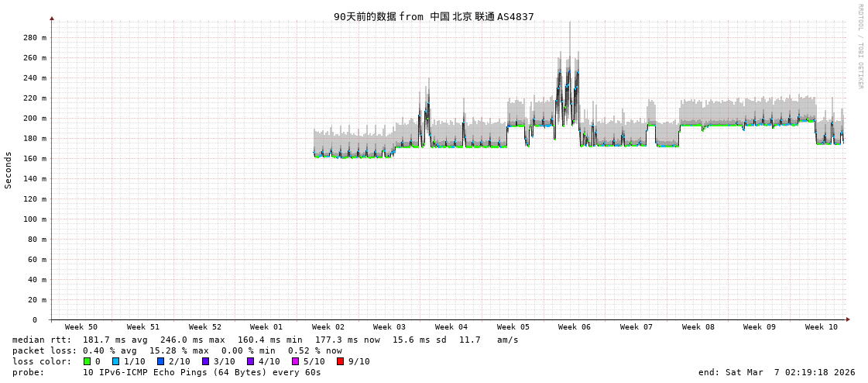Click the probe description line
The width and height of the screenshot is (868, 383).
tap(166, 372)
